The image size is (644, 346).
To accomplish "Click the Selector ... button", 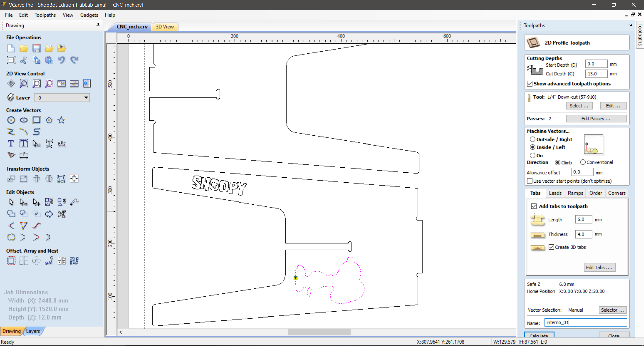I will [612, 310].
